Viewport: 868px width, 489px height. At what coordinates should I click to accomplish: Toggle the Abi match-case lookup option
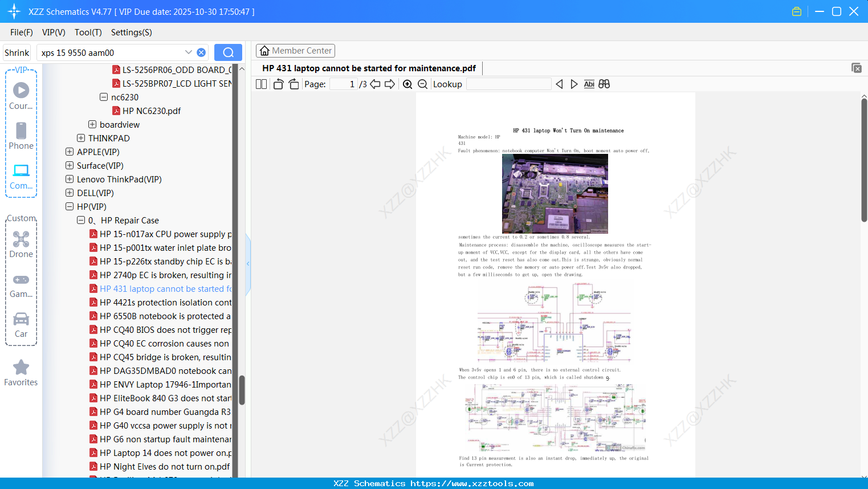pos(589,84)
